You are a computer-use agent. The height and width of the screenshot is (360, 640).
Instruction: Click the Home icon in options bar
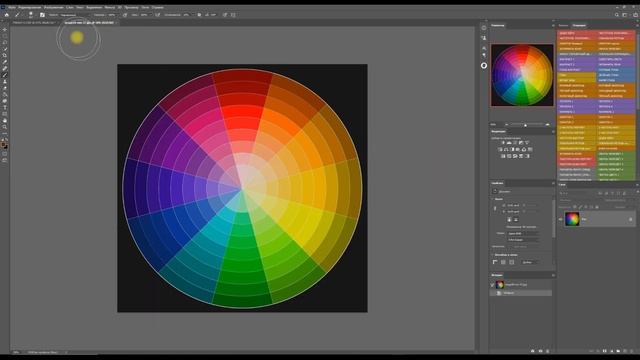point(7,15)
